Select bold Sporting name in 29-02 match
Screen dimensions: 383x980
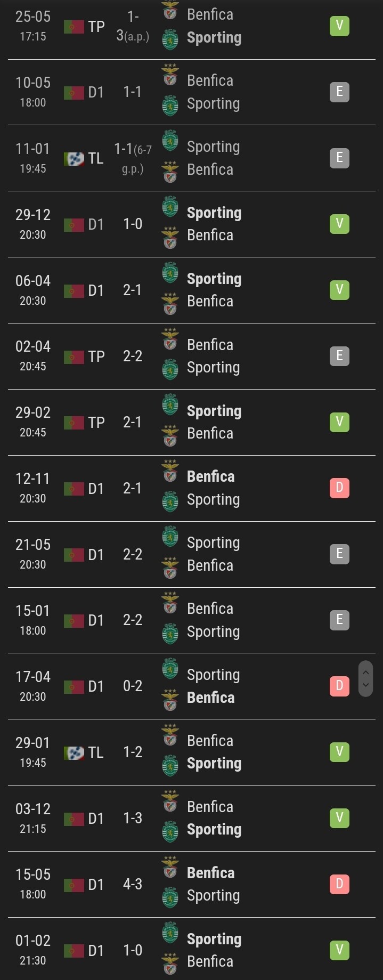[214, 411]
